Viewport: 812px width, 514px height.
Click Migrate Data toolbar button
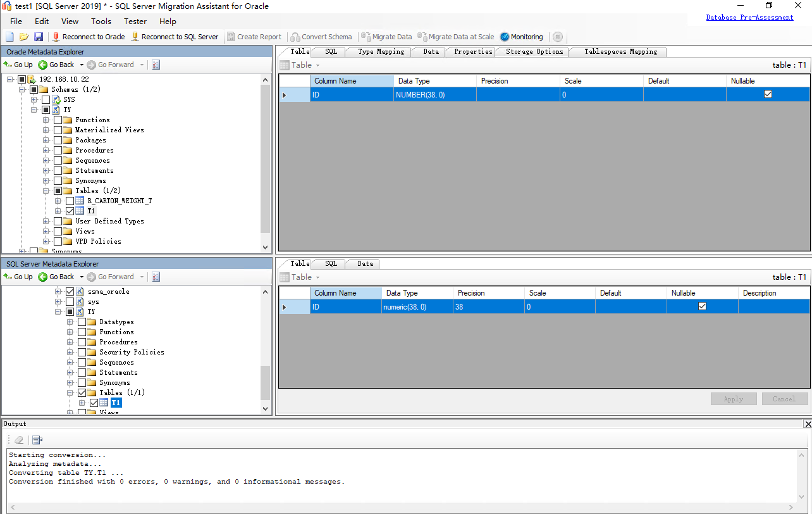[386, 37]
